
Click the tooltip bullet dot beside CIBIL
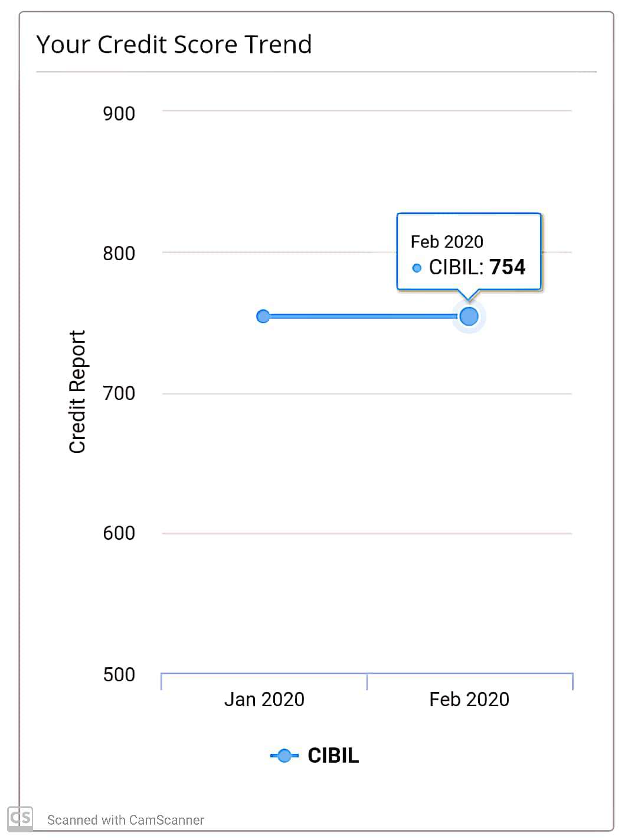point(417,268)
